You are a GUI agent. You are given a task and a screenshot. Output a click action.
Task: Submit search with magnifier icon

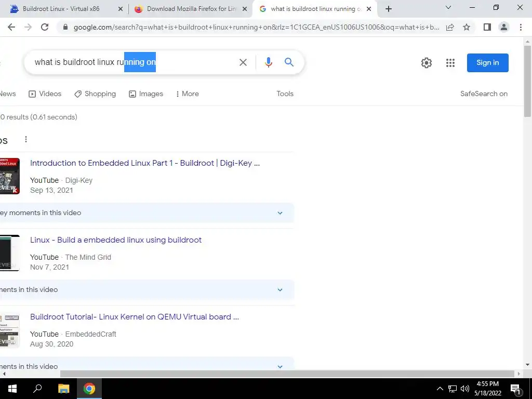click(x=289, y=62)
